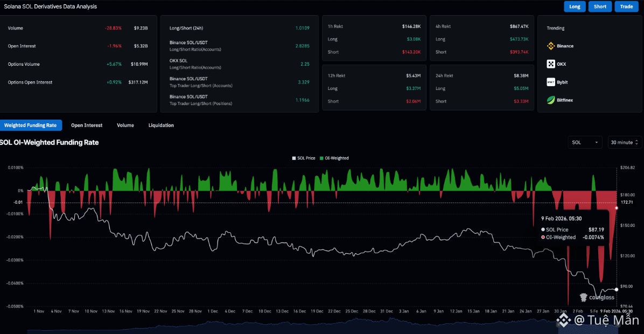
Task: Select the Weighted Funding Rate tab
Action: pos(30,126)
